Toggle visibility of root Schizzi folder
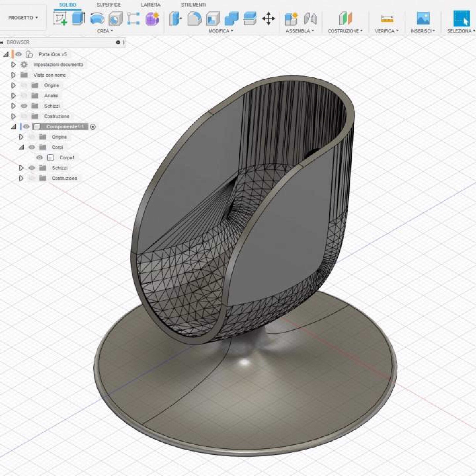 tap(24, 106)
